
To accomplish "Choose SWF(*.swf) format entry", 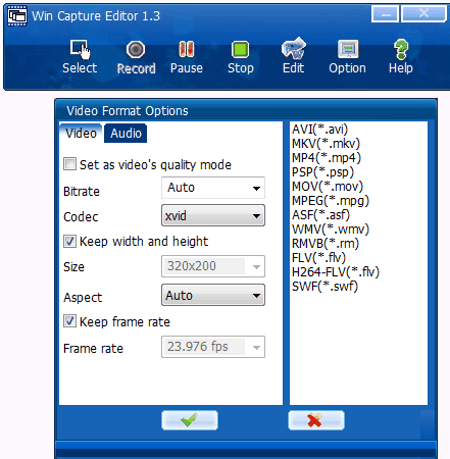I will pos(325,287).
